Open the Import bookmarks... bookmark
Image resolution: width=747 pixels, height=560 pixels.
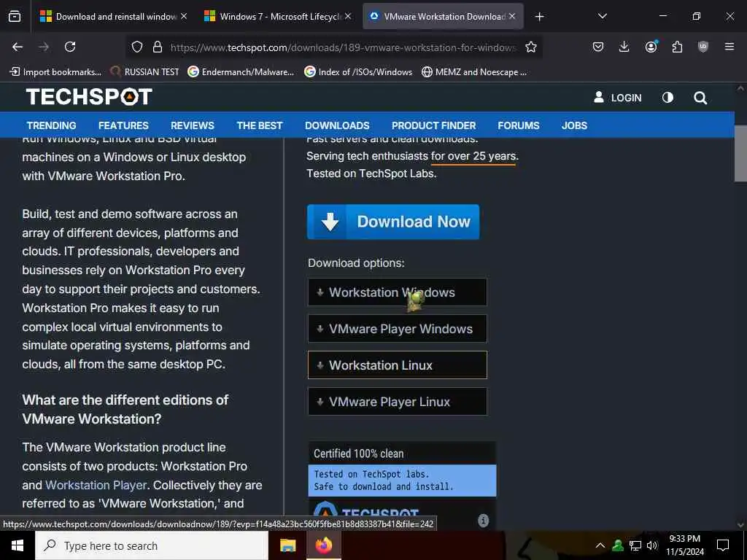pyautogui.click(x=55, y=72)
